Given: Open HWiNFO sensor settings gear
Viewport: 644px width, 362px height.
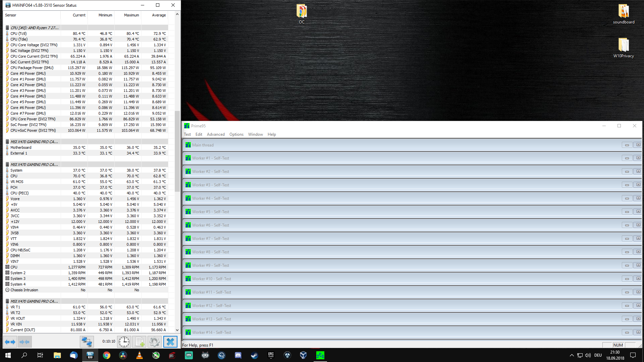Looking at the screenshot, I should point(154,342).
